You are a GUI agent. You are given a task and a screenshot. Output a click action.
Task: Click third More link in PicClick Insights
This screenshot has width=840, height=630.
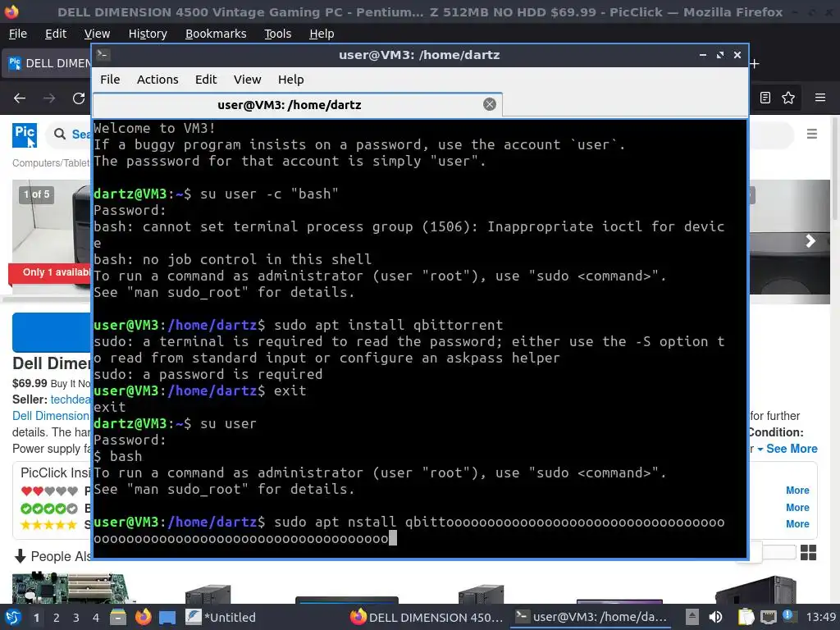(x=797, y=524)
